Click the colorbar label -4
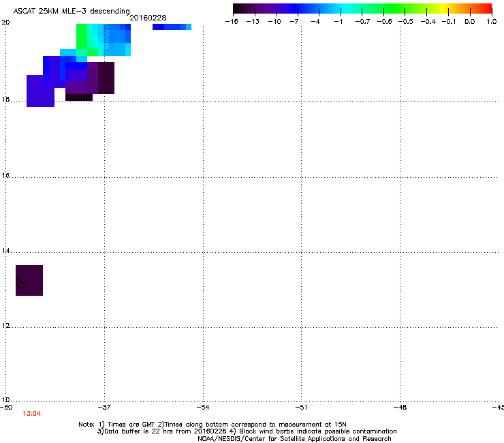Screen dimensions: 504x443 [315, 22]
